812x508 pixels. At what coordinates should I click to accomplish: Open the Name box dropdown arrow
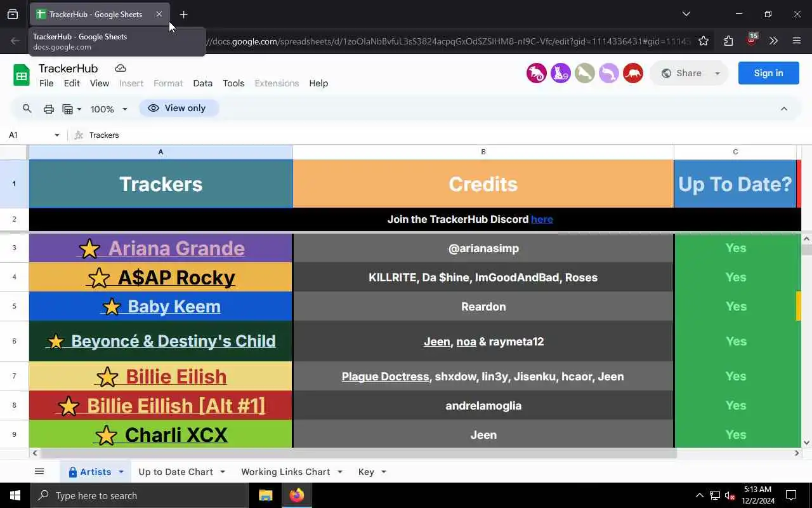(x=56, y=135)
